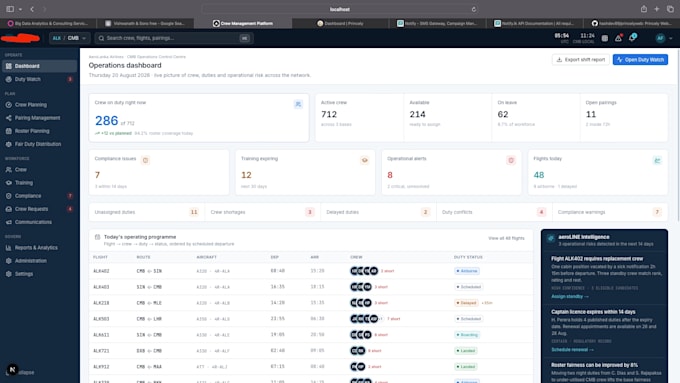Open Duty Watch in sidebar
Viewport: 680px width, 383px height.
click(39, 79)
